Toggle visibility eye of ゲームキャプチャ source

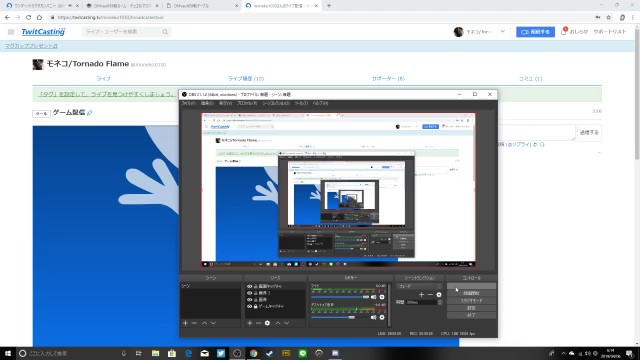click(x=249, y=306)
